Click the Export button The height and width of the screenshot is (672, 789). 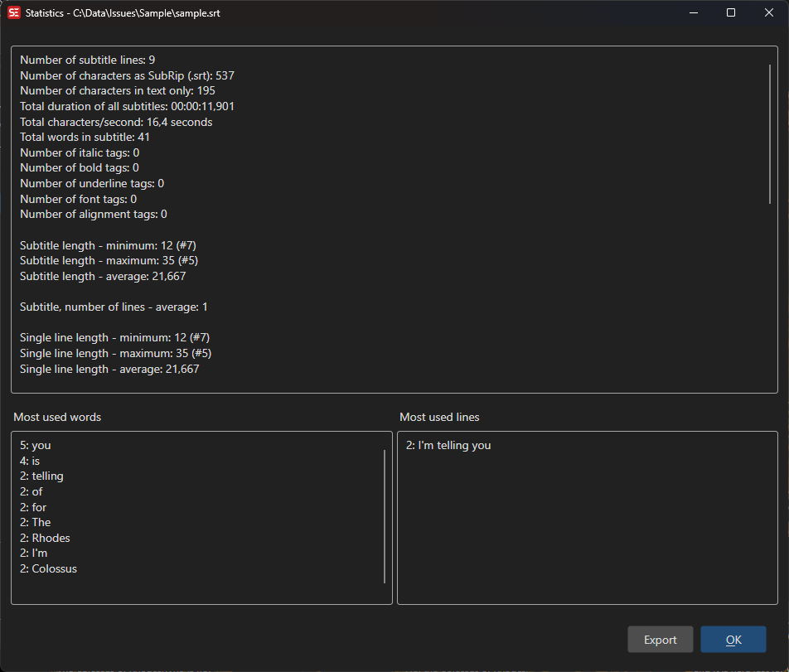660,639
